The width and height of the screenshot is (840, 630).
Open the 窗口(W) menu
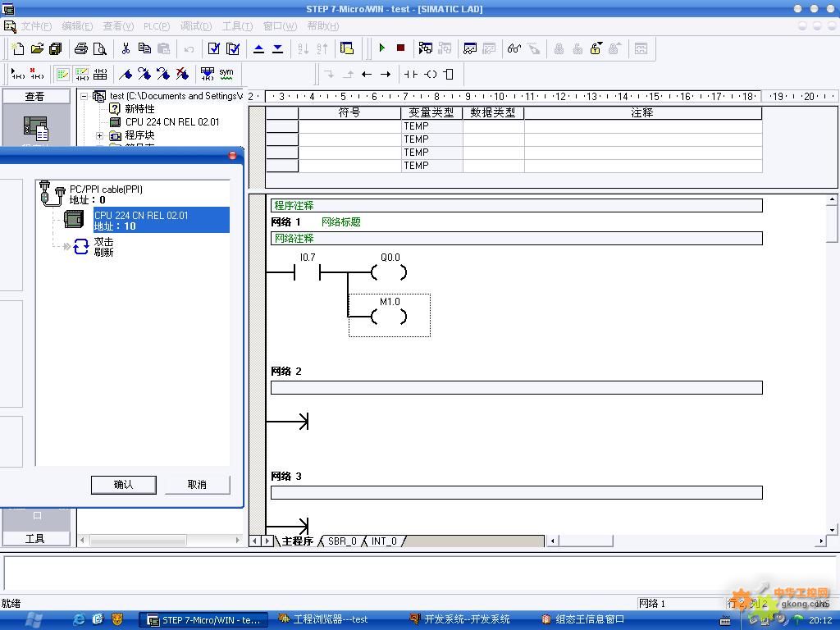[x=280, y=26]
